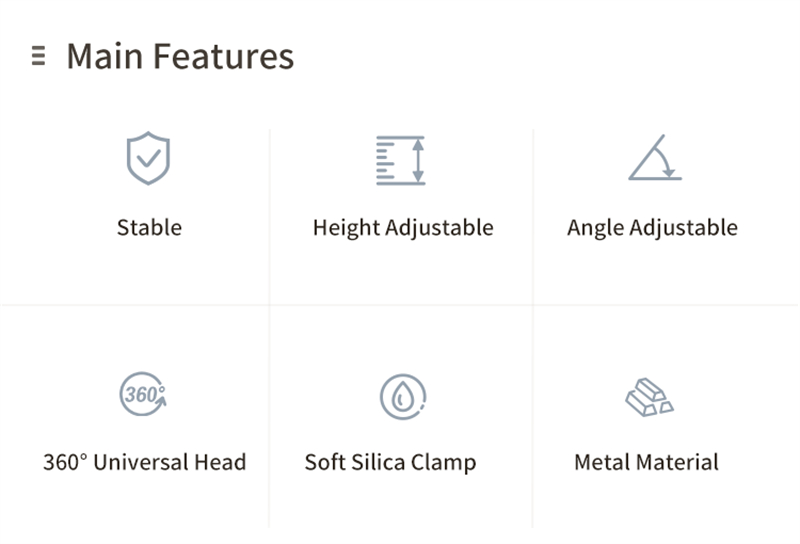Click the Soft Silica Clamp label
800x544 pixels.
(390, 463)
